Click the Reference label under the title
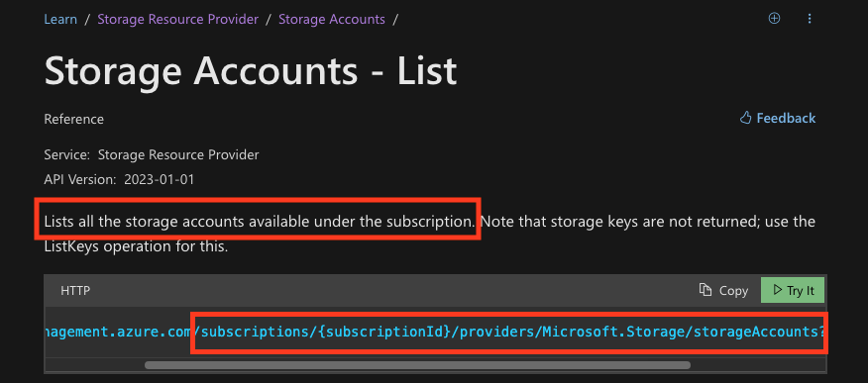The height and width of the screenshot is (383, 868). (x=73, y=119)
